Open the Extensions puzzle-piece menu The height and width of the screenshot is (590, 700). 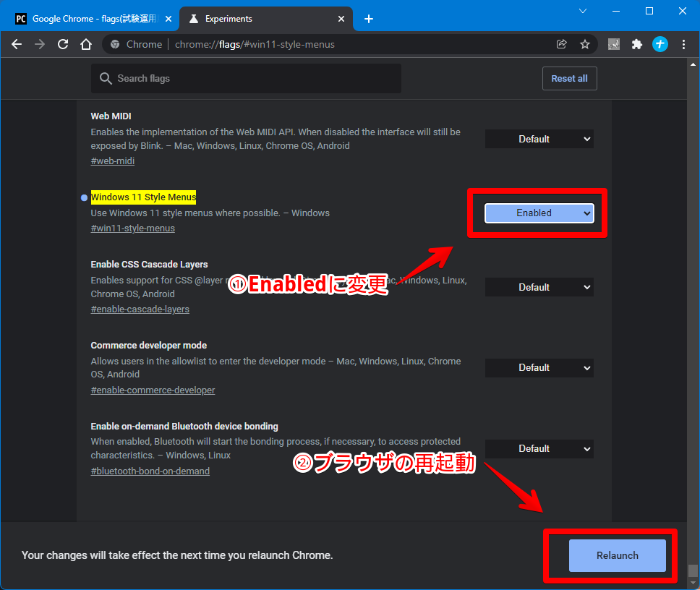[637, 44]
